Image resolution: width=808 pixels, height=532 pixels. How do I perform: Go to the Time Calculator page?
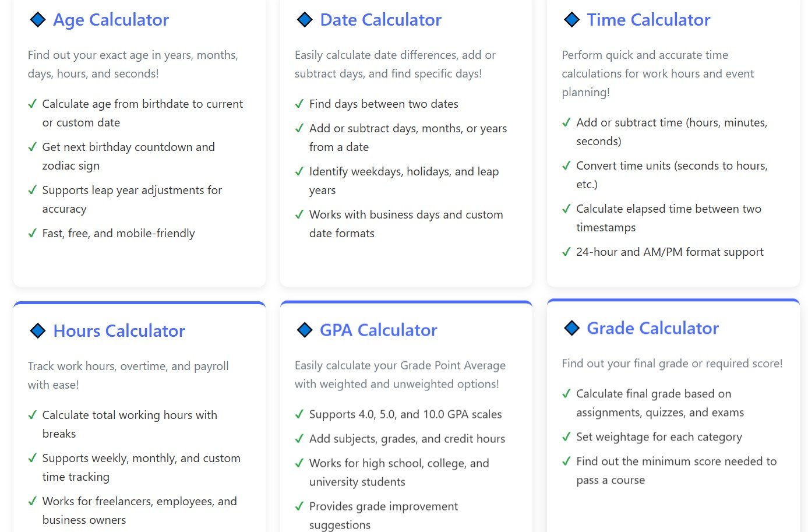tap(648, 20)
